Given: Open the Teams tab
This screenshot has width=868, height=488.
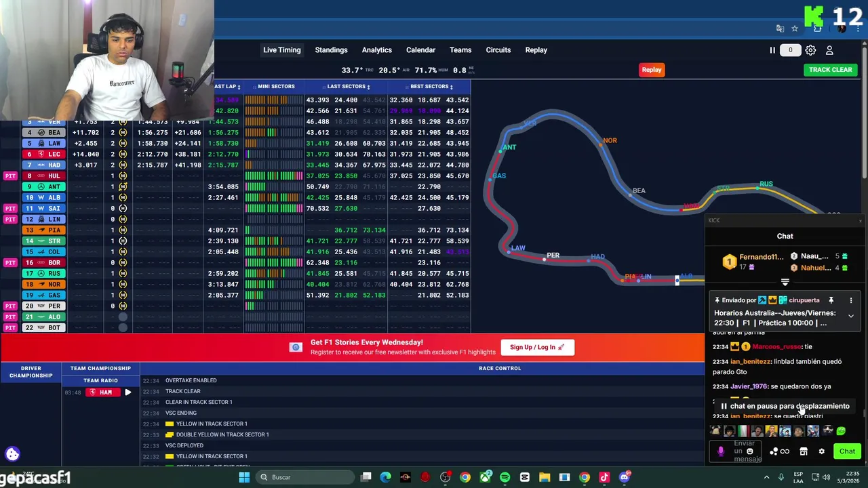Looking at the screenshot, I should tap(460, 50).
